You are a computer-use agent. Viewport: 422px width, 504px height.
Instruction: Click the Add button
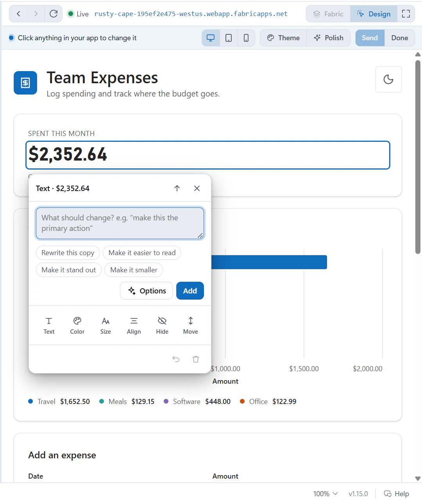[190, 291]
